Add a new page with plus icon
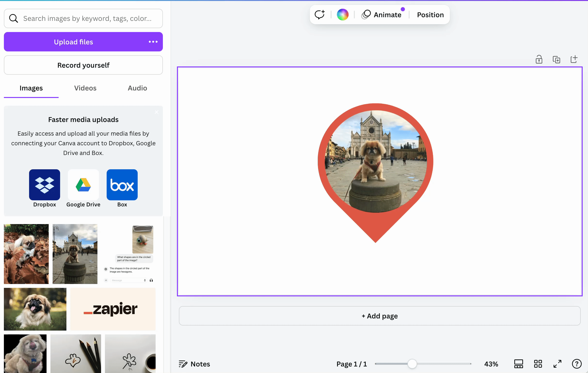The image size is (588, 373). pos(574,59)
